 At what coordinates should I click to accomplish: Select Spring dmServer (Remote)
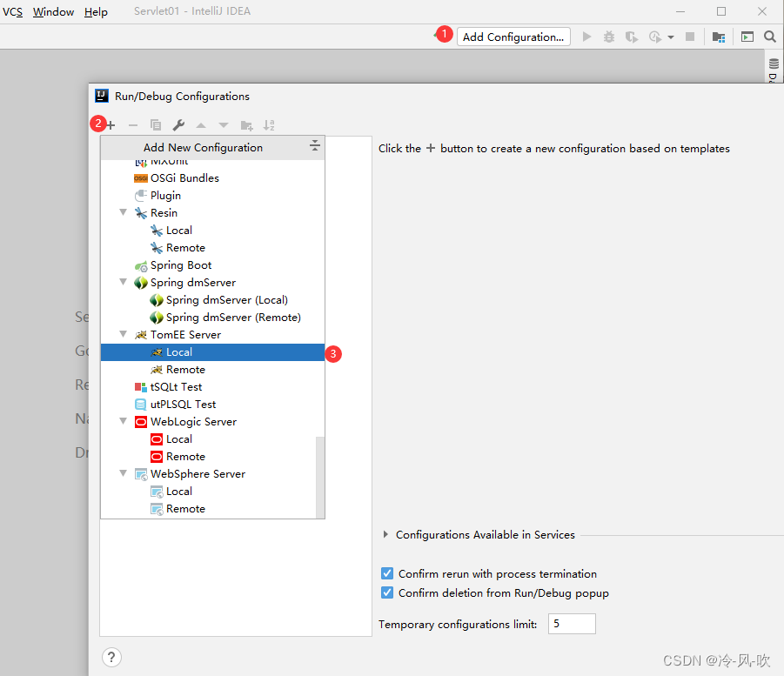click(x=212, y=317)
